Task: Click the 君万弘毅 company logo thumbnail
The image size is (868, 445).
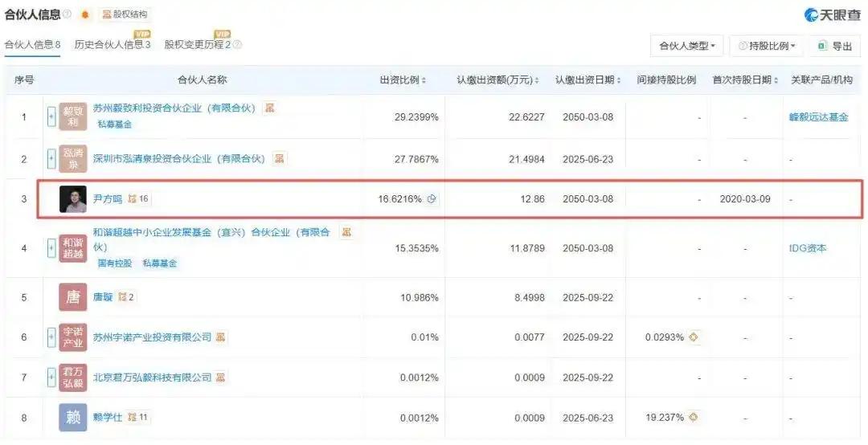Action: [73, 378]
